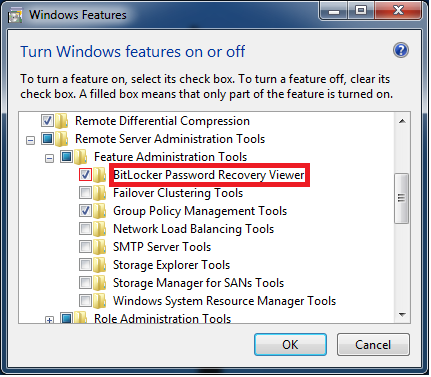This screenshot has height=377, width=431.
Task: Click the Network Load Balancing Tools folder icon
Action: pos(100,229)
